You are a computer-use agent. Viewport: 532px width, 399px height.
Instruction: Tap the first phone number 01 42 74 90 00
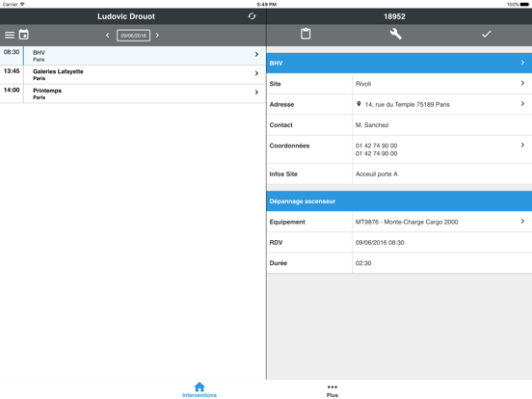pyautogui.click(x=376, y=146)
